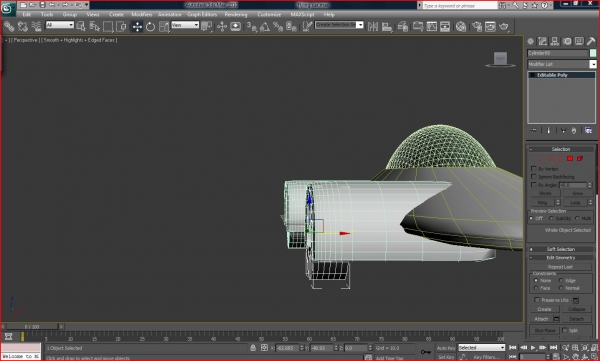This screenshot has height=361, width=600.
Task: Toggle the Angle Snap icon
Action: tap(265, 26)
